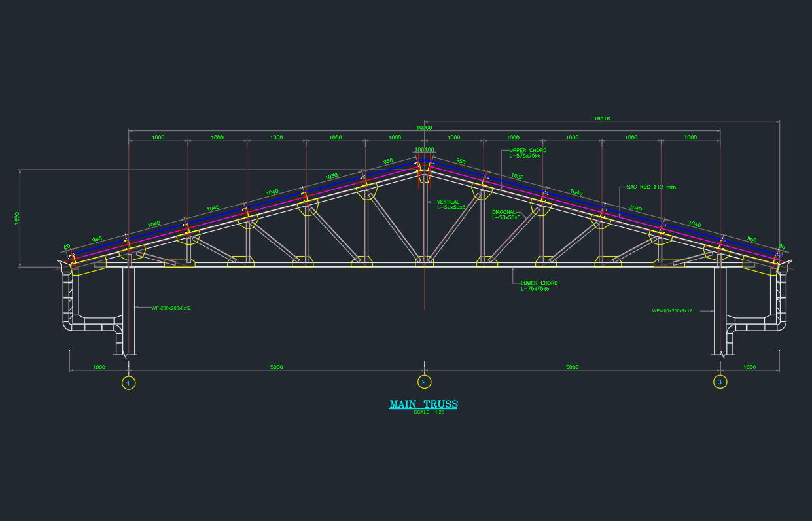
Task: Click the 5000 dimension between grids 1 and 2
Action: [x=277, y=367]
